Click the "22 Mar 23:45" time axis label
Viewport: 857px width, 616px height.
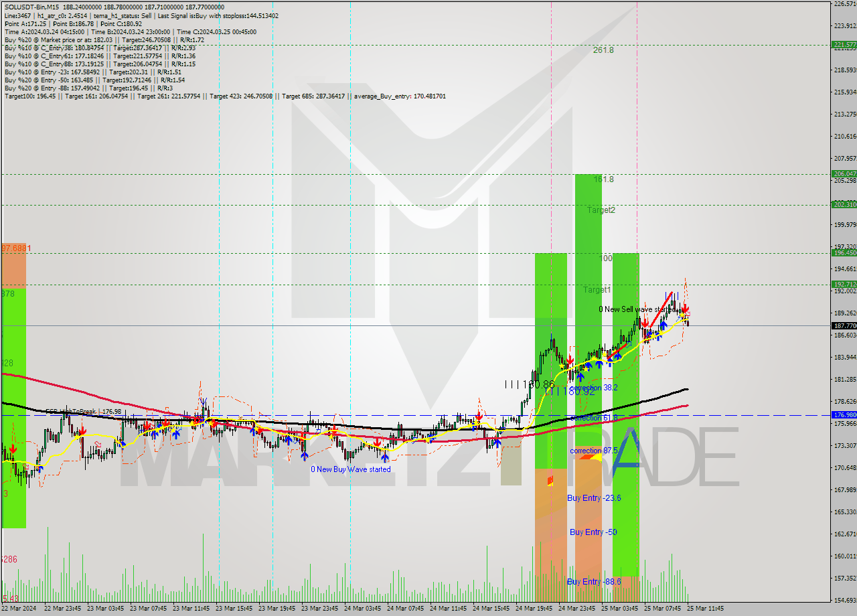pos(63,609)
